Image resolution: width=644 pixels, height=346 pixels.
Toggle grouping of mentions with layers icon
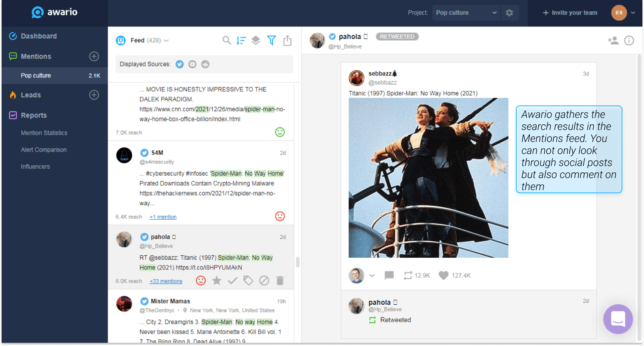(x=256, y=40)
